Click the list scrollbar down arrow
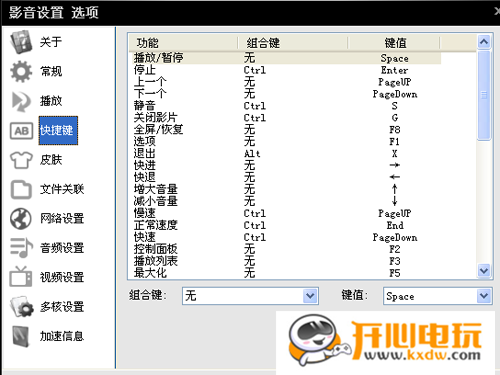 pyautogui.click(x=484, y=270)
